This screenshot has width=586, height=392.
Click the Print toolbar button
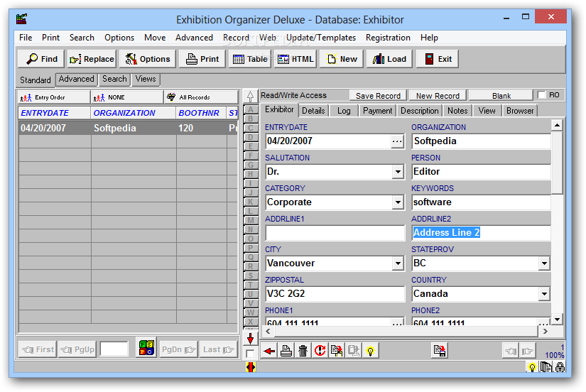pyautogui.click(x=202, y=59)
